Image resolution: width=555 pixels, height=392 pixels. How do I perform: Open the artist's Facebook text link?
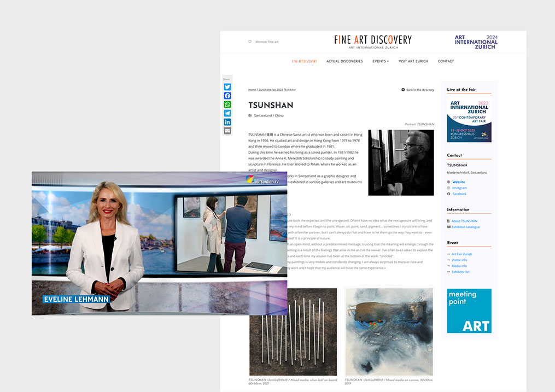(x=459, y=194)
